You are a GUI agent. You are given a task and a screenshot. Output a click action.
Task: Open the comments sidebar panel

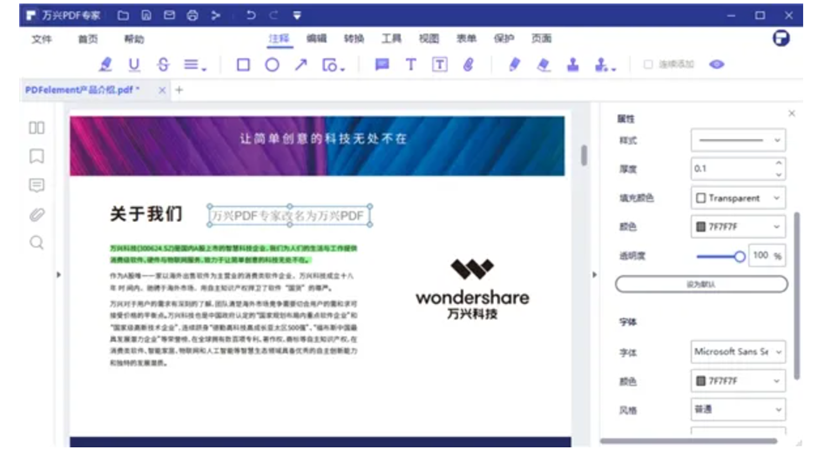37,185
